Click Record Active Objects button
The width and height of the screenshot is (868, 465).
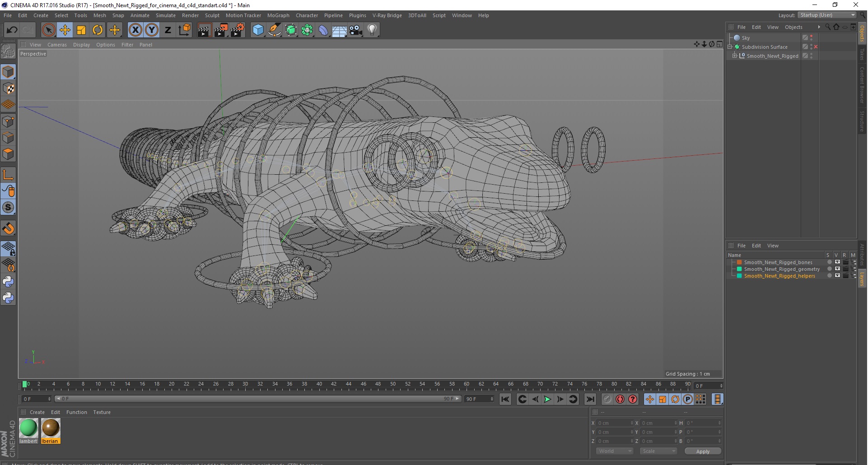click(607, 400)
